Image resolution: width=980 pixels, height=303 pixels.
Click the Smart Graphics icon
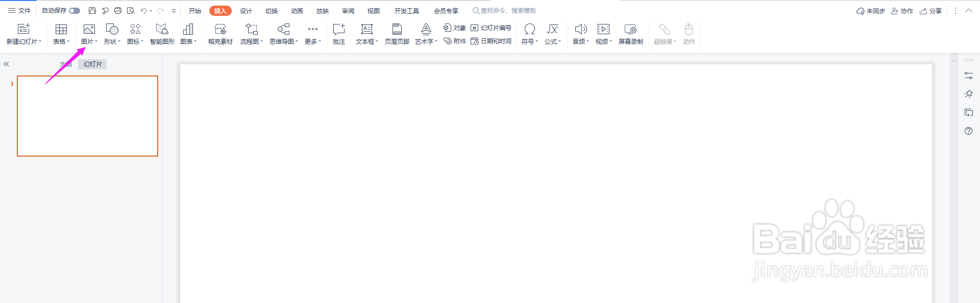[x=162, y=29]
